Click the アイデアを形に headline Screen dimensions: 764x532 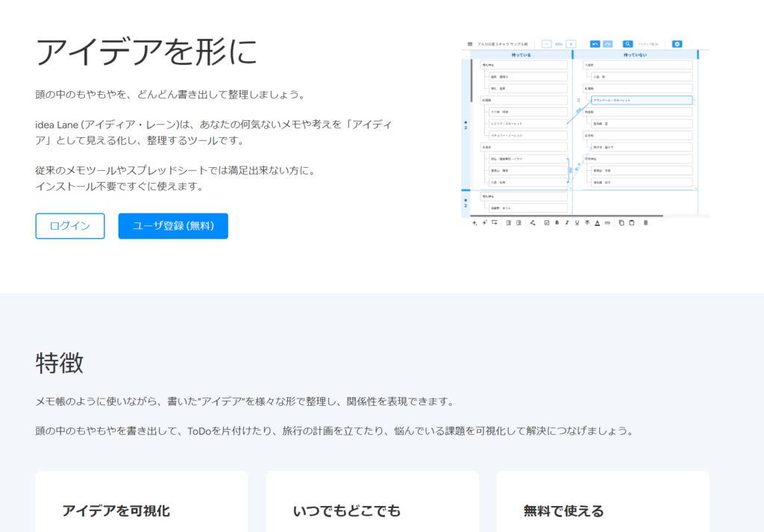(146, 51)
